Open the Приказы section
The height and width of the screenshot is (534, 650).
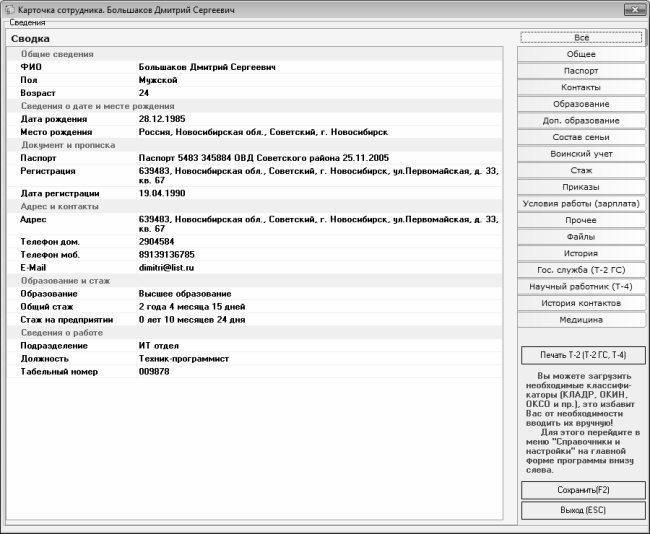(581, 187)
